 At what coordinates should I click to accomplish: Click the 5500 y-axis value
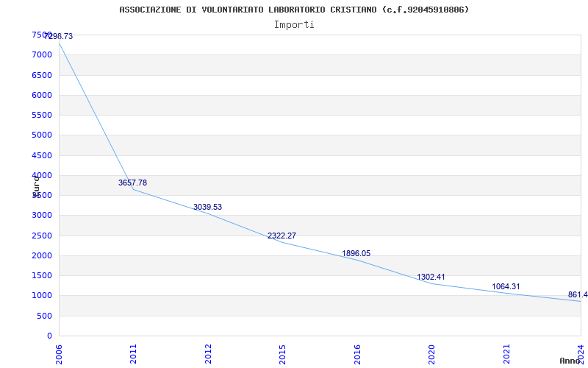(42, 115)
